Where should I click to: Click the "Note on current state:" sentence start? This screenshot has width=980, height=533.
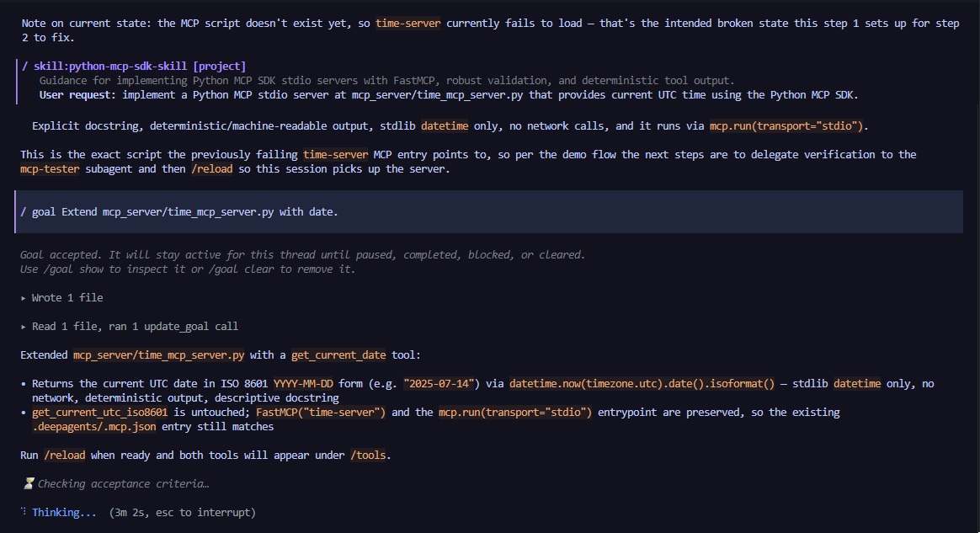tap(86, 24)
